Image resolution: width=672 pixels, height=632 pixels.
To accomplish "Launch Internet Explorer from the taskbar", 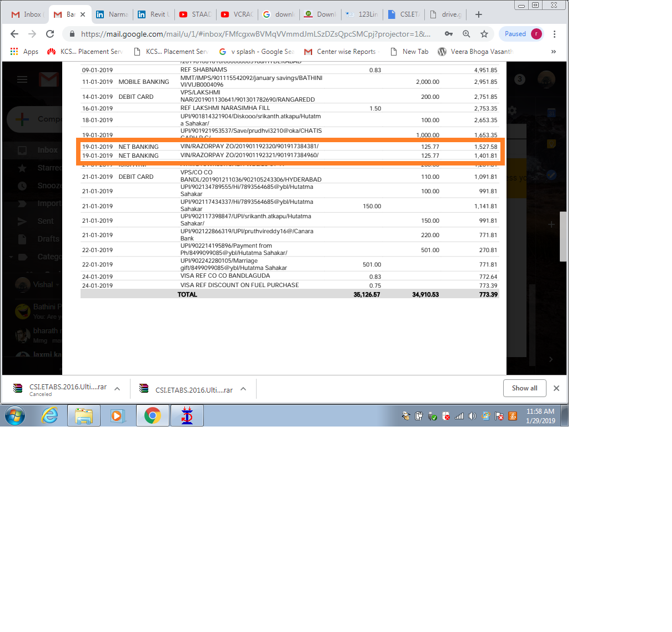I will coord(49,415).
